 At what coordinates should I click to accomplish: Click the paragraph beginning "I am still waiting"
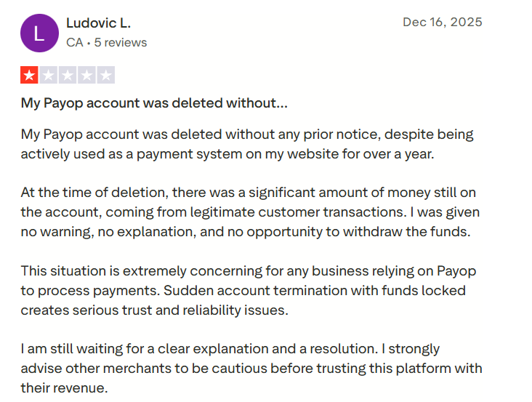coord(251,369)
